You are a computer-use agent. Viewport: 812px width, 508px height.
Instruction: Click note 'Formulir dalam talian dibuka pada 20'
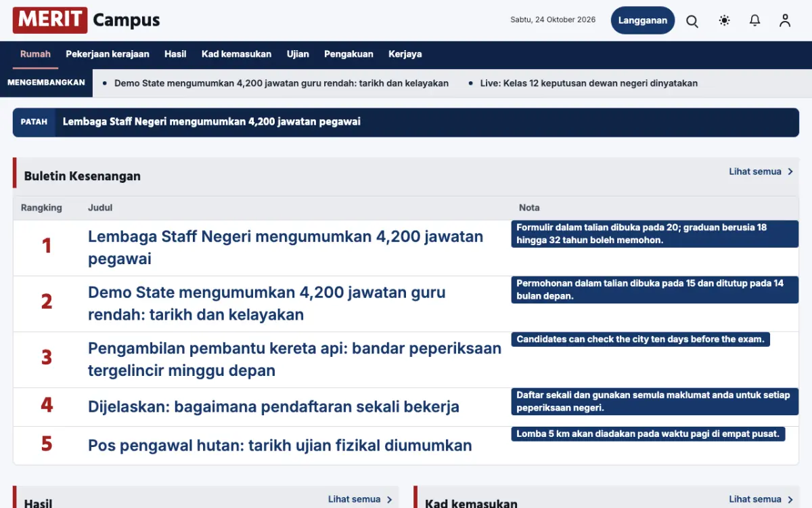[654, 234]
